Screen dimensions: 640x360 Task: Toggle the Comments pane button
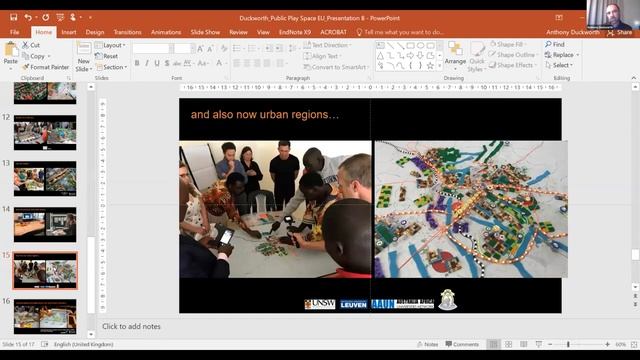[x=462, y=344]
